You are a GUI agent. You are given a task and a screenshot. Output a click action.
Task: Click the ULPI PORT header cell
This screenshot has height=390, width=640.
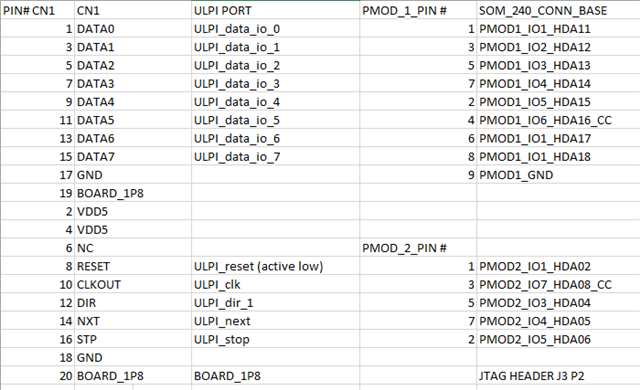tap(276, 10)
